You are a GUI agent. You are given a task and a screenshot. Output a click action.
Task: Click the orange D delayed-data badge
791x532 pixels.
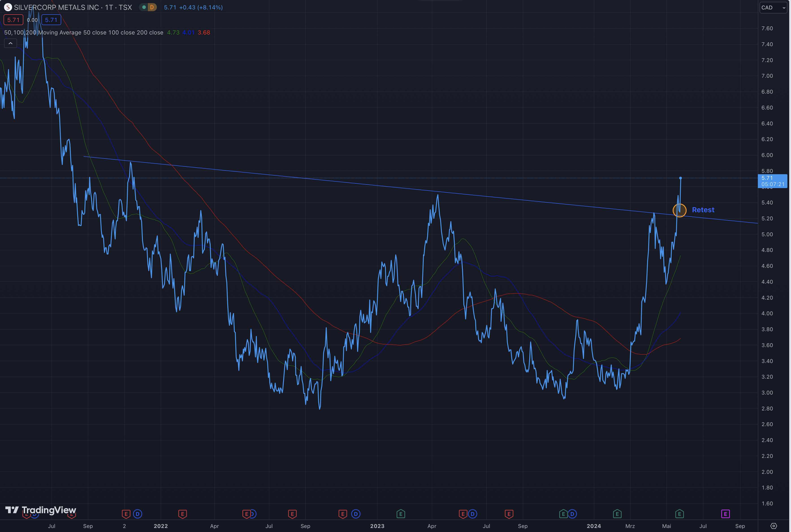[152, 7]
